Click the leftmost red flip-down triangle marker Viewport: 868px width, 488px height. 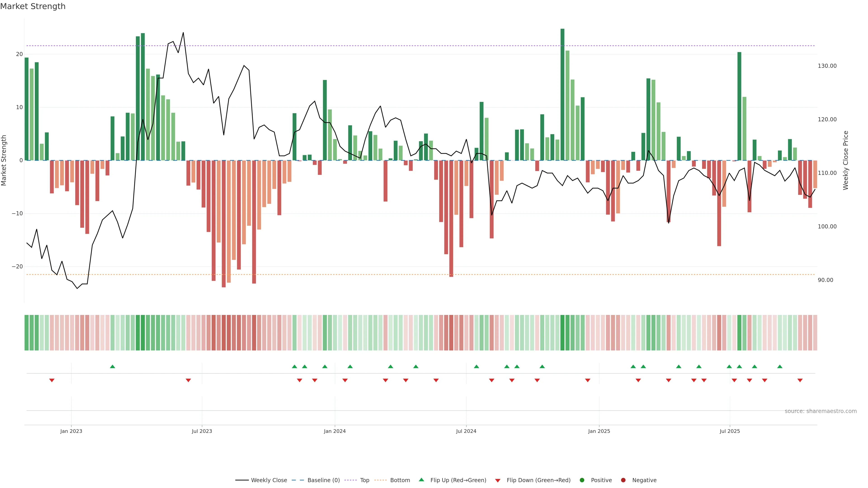pos(52,380)
